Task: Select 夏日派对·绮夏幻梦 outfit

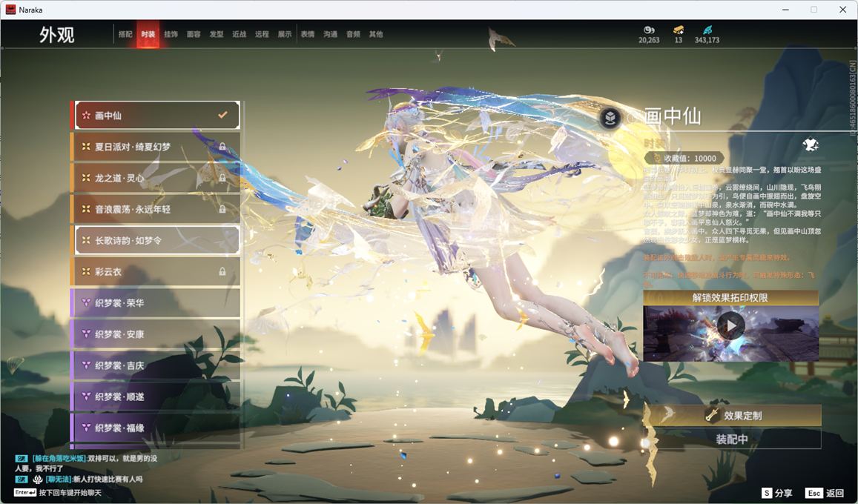Action: [156, 147]
